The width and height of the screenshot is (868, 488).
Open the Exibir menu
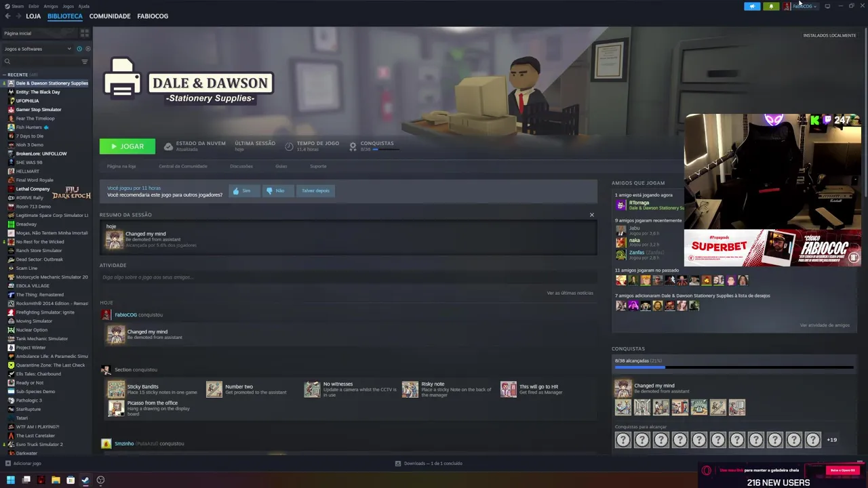point(33,6)
